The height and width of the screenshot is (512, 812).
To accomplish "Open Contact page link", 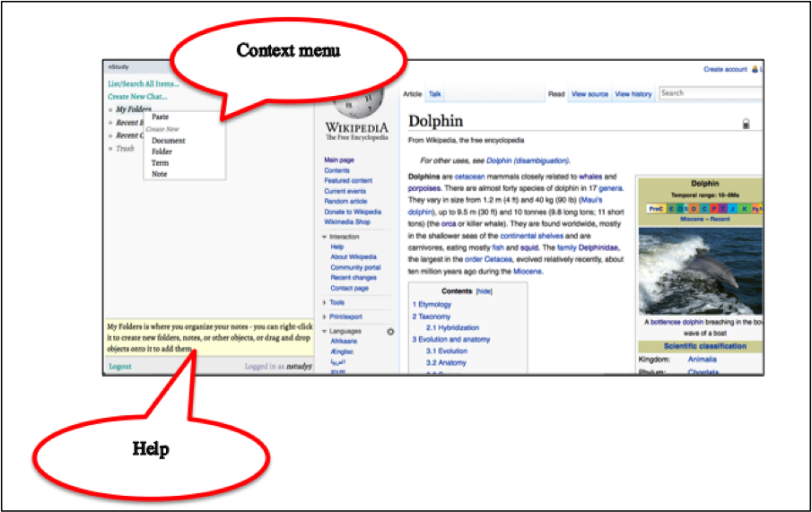I will pos(350,289).
